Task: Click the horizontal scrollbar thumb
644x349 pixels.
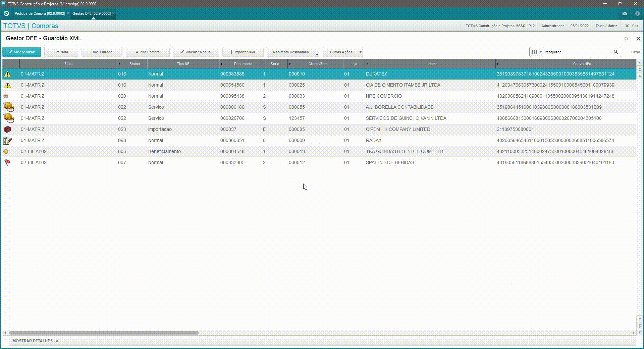Action: click(x=104, y=333)
